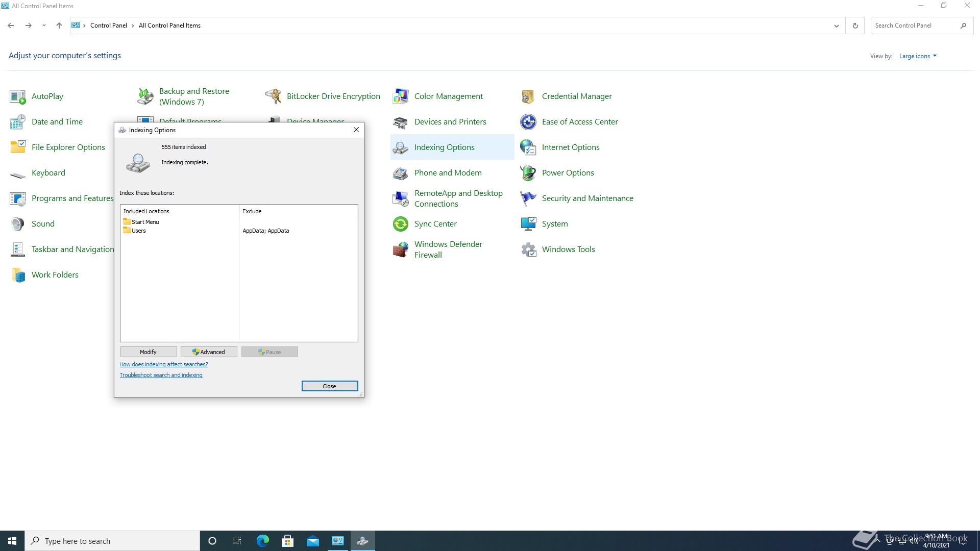Open Task View on the taskbar

pos(237,541)
